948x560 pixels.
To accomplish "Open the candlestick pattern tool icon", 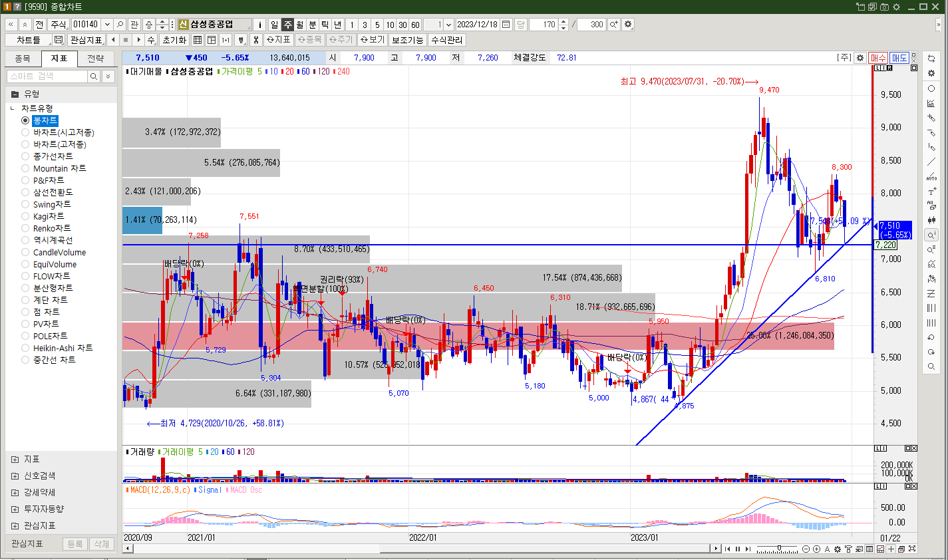I will point(931,220).
